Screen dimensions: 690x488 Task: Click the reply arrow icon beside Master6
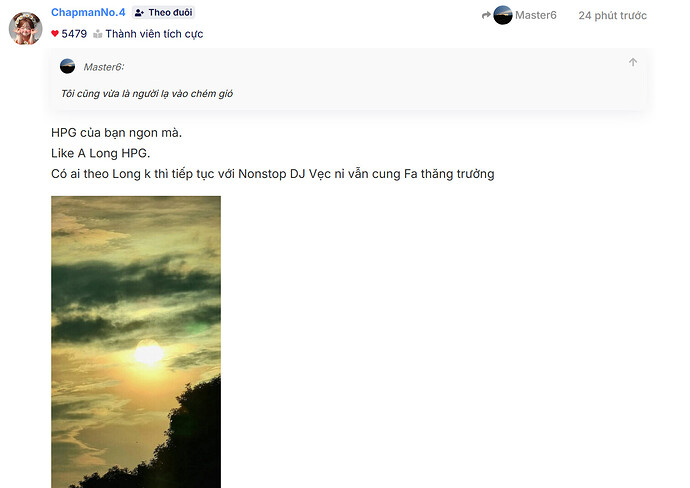click(x=486, y=15)
